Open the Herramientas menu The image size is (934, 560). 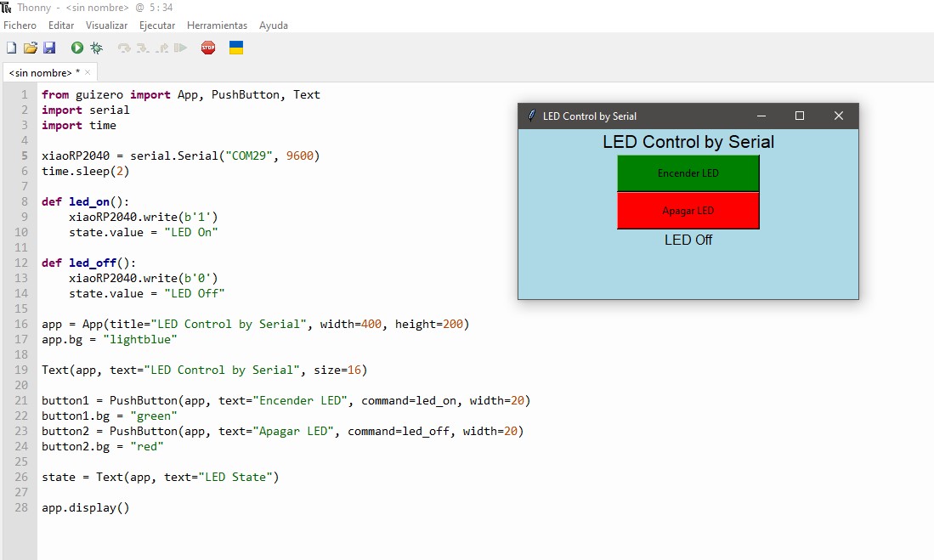coord(217,25)
